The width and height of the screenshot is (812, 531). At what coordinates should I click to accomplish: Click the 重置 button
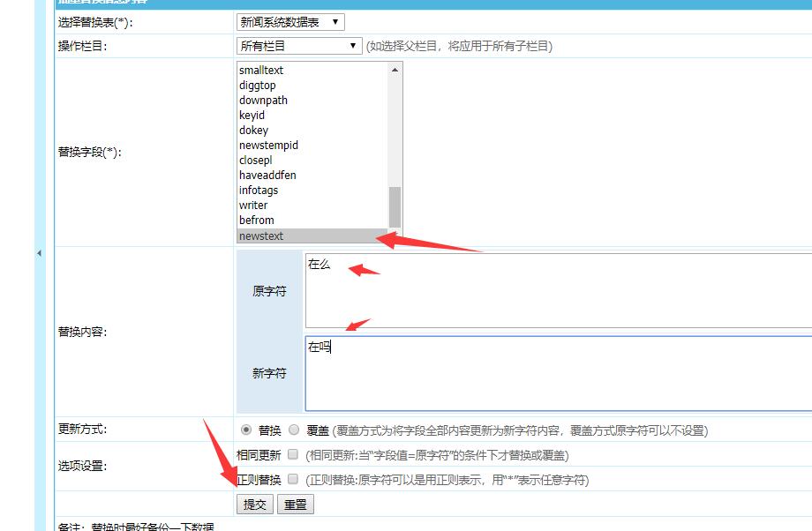click(295, 505)
